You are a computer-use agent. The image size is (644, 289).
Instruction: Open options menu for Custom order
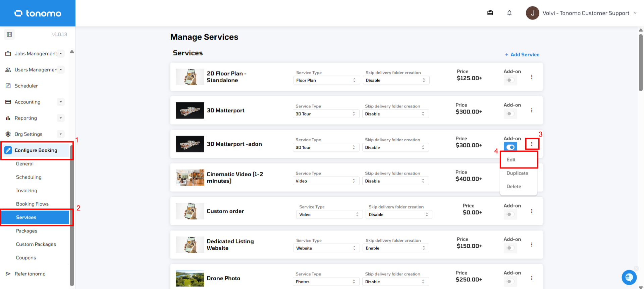[532, 211]
